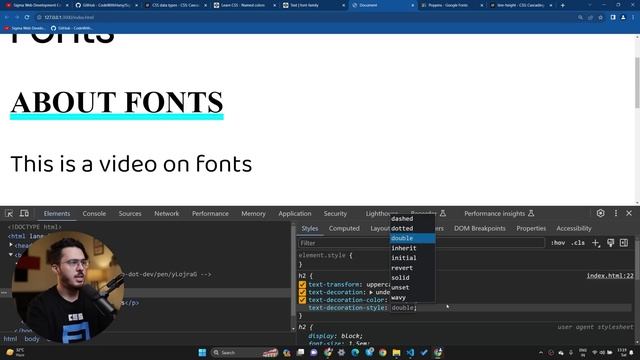Viewport: 640px width, 360px height.
Task: Switch to the Poppins Google Fonts browser tab
Action: (x=451, y=5)
